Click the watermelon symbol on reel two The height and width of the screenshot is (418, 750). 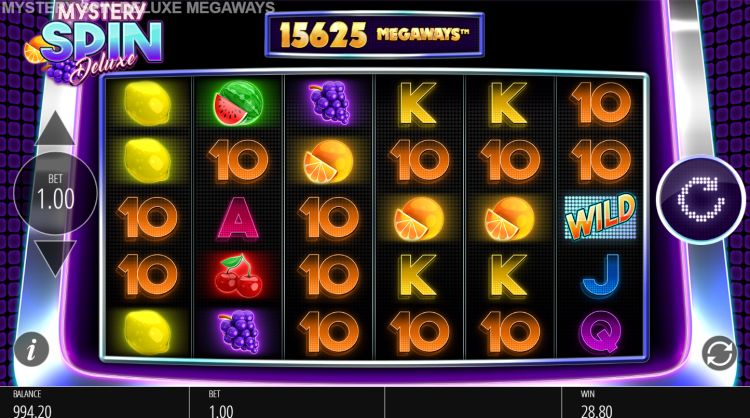[x=238, y=103]
